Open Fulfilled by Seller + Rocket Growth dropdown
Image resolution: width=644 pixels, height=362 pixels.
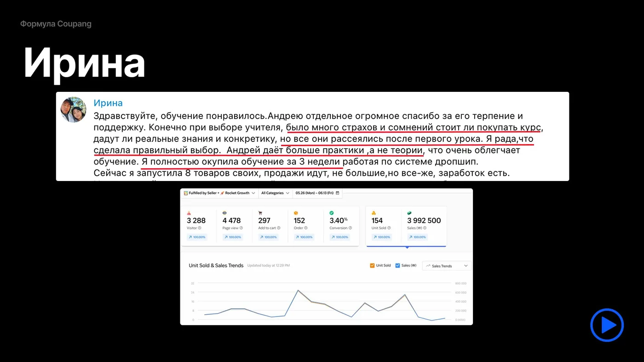pos(219,193)
